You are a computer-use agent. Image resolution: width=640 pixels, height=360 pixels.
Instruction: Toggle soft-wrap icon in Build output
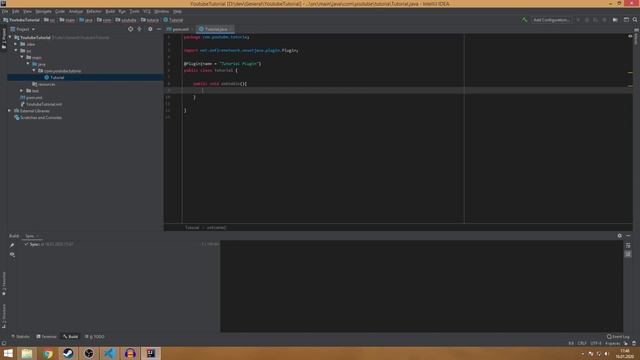(x=628, y=245)
